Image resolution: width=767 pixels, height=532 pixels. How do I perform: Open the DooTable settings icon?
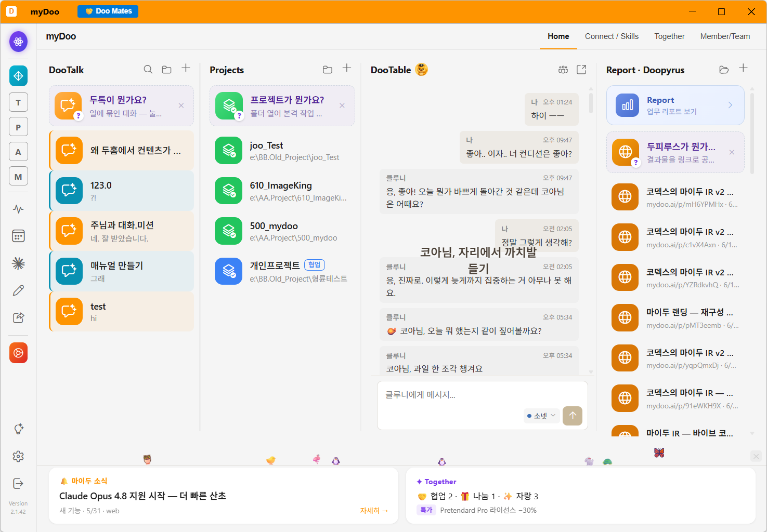click(x=563, y=70)
